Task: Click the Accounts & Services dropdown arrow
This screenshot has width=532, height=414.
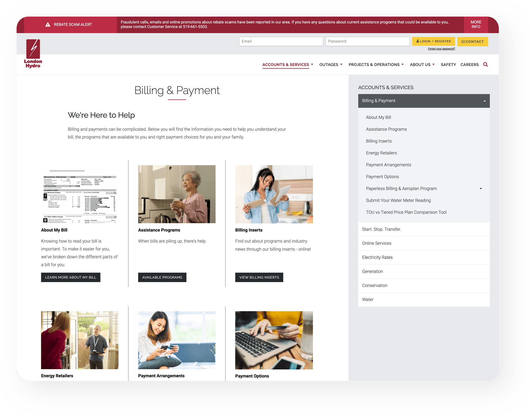Action: 313,64
